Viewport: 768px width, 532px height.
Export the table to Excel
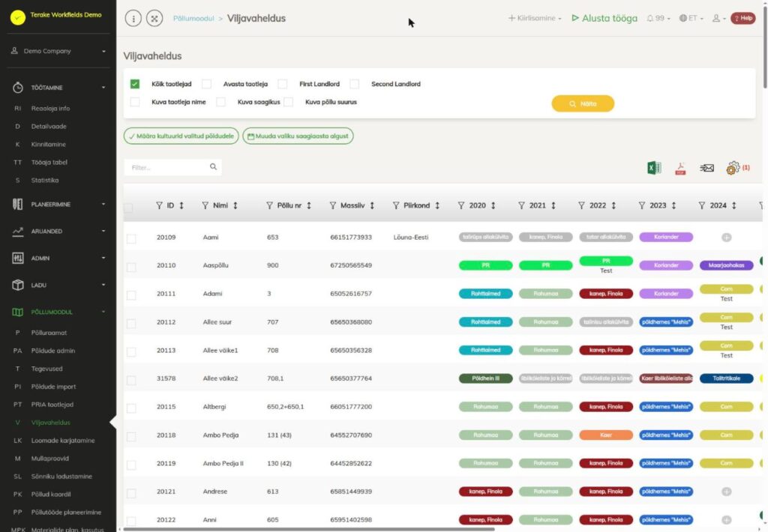point(654,168)
